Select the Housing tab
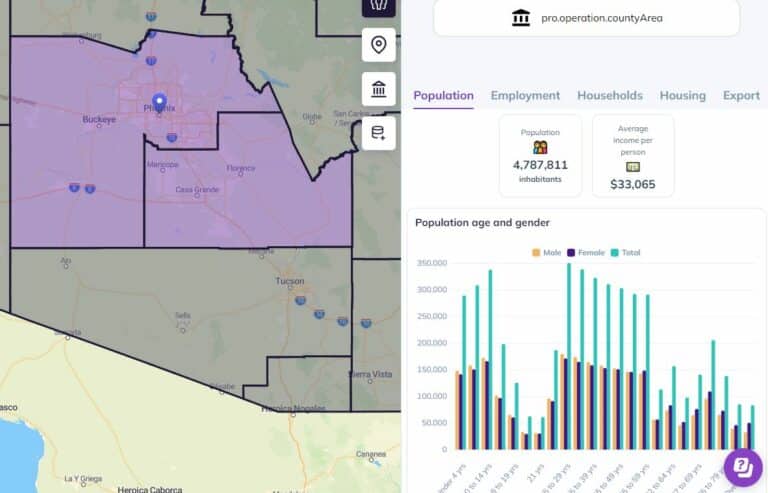This screenshot has height=493, width=768. point(683,95)
